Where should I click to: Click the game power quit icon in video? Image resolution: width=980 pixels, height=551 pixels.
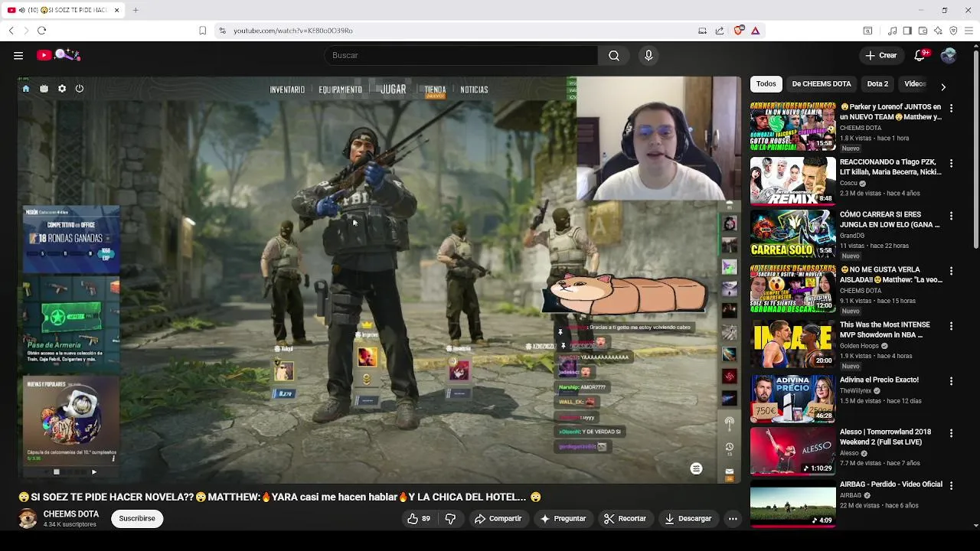tap(79, 89)
